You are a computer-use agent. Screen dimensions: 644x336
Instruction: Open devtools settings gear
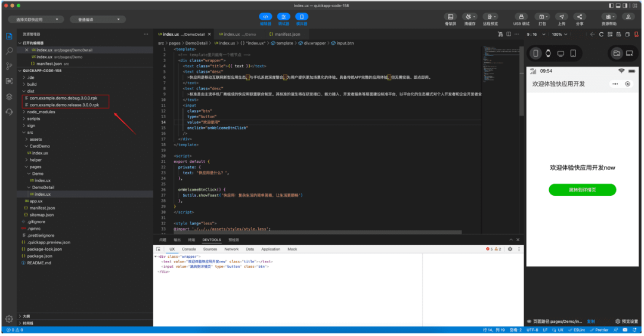(510, 249)
